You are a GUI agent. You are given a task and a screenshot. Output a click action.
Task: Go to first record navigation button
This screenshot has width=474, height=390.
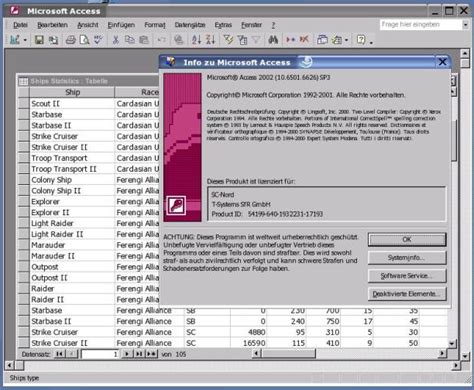click(x=59, y=354)
